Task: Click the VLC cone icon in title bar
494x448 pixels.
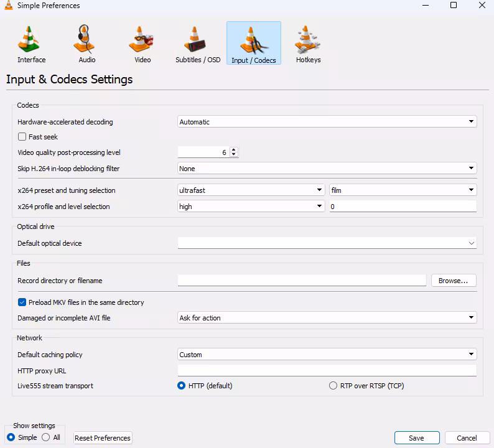Action: (9, 5)
